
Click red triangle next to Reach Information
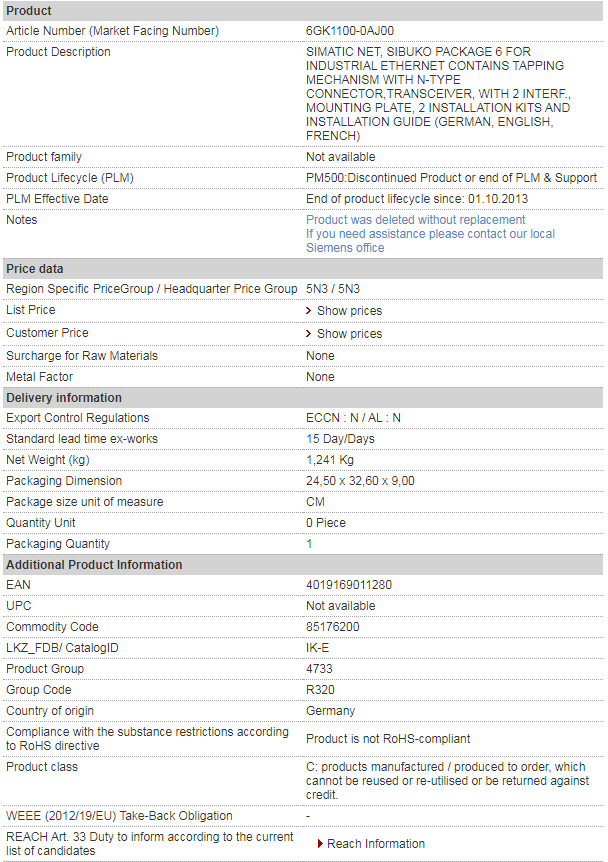(320, 844)
